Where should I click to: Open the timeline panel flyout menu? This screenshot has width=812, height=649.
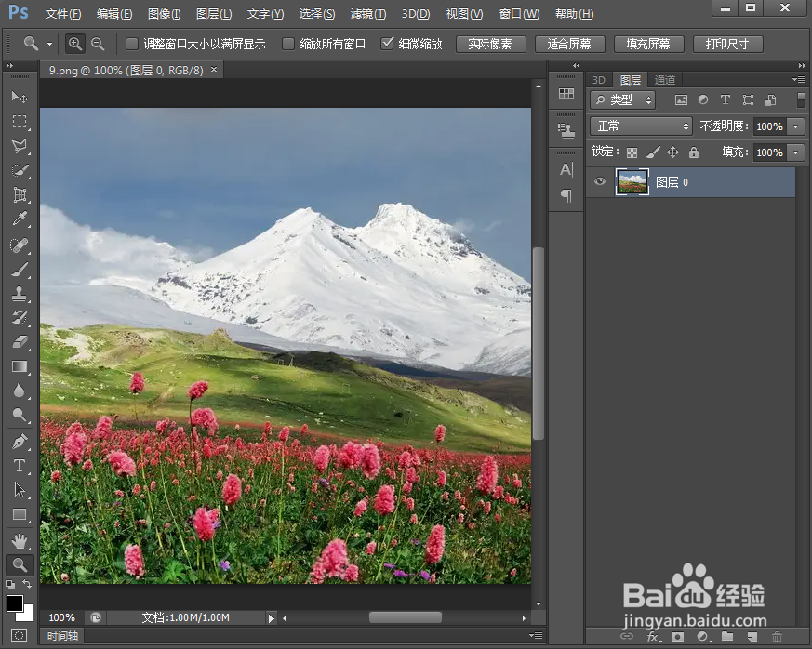coord(536,635)
